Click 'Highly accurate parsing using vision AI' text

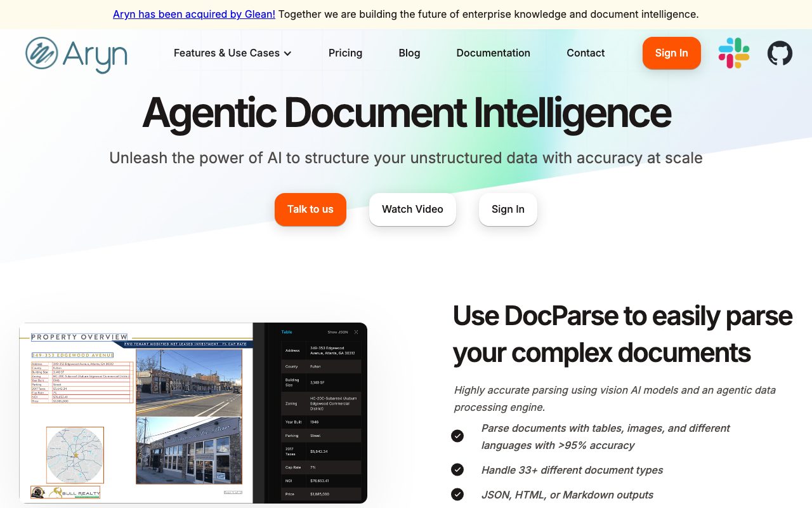[615, 398]
